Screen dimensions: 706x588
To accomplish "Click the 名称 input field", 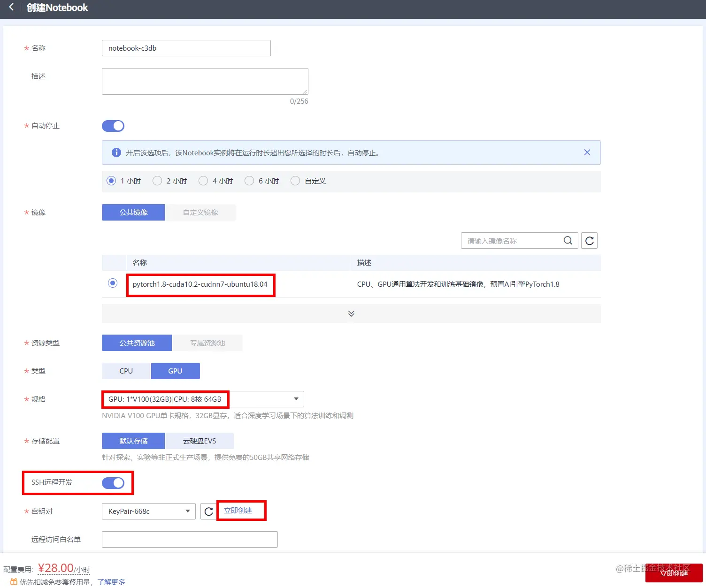I will point(186,48).
